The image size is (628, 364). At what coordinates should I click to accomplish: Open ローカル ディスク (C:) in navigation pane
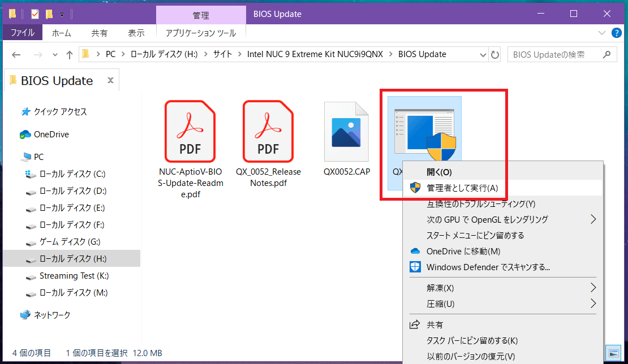[72, 174]
